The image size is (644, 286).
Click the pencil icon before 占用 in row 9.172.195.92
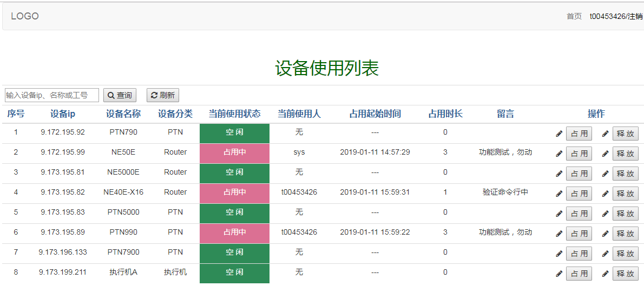tap(559, 134)
